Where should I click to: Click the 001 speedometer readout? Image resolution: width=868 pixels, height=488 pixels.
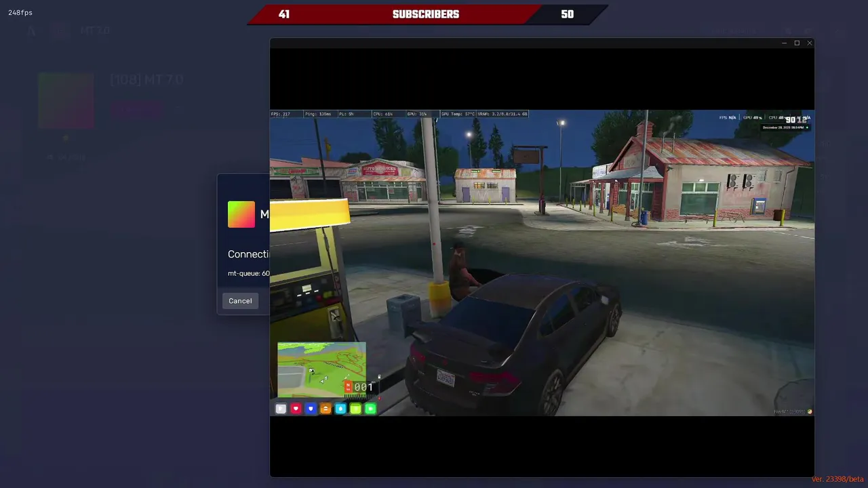[363, 387]
